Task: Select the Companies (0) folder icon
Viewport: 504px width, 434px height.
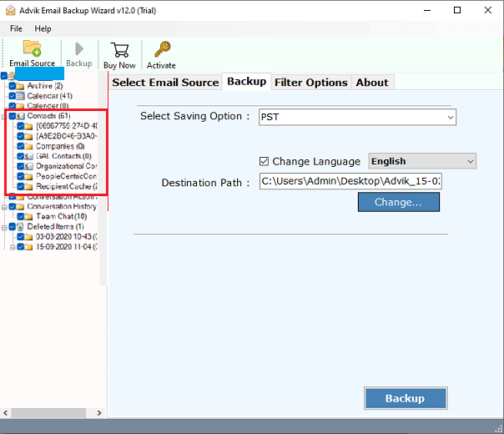Action: 28,147
